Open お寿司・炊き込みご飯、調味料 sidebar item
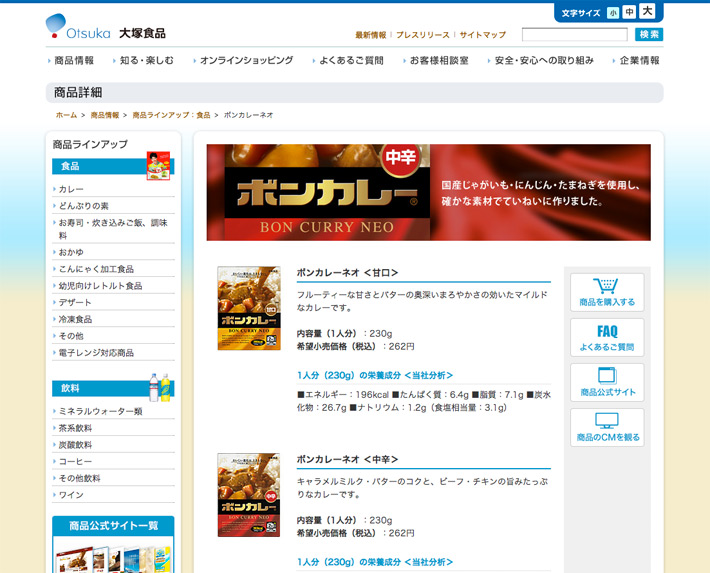Screen dimensions: 710x573 click(x=113, y=229)
